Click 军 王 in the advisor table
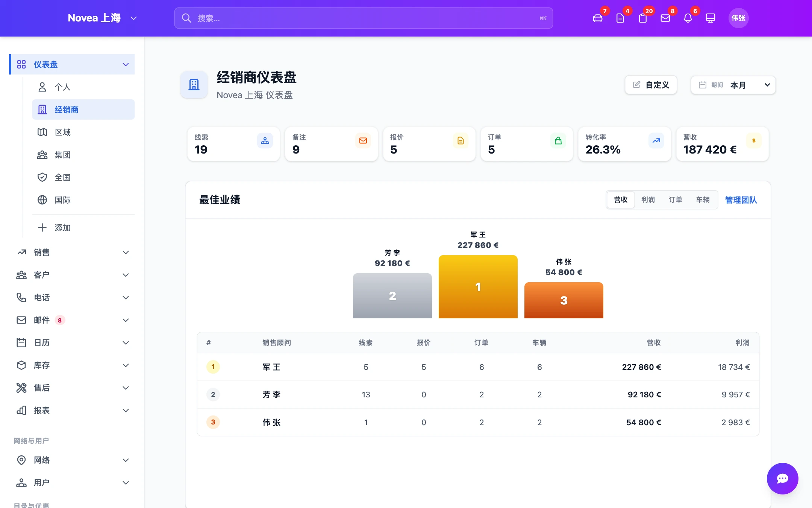 (271, 367)
